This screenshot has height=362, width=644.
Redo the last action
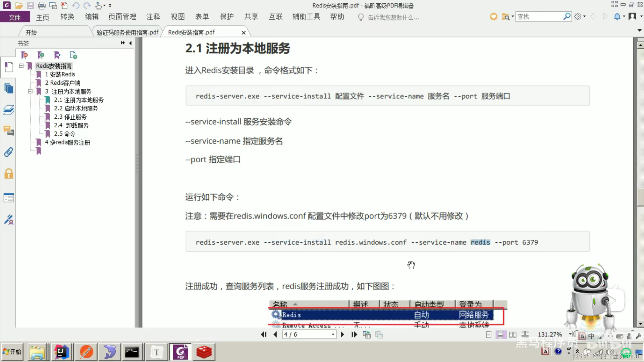point(87,5)
